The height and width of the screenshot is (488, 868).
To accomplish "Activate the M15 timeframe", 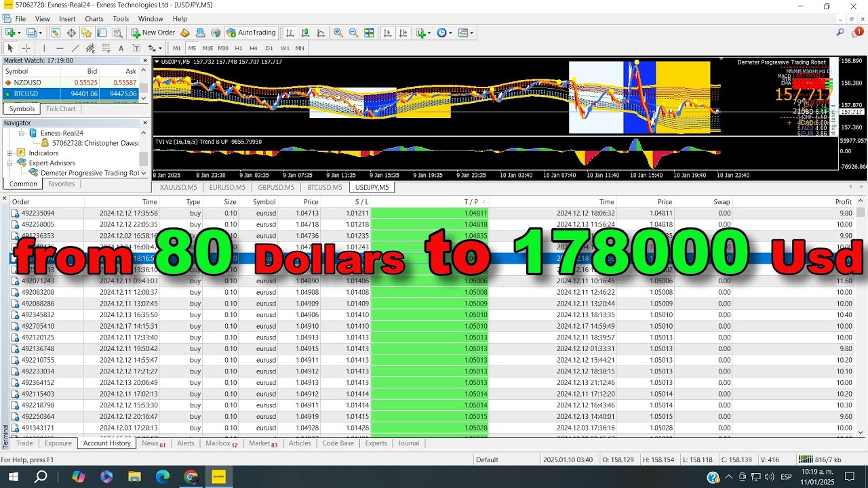I will tap(208, 48).
